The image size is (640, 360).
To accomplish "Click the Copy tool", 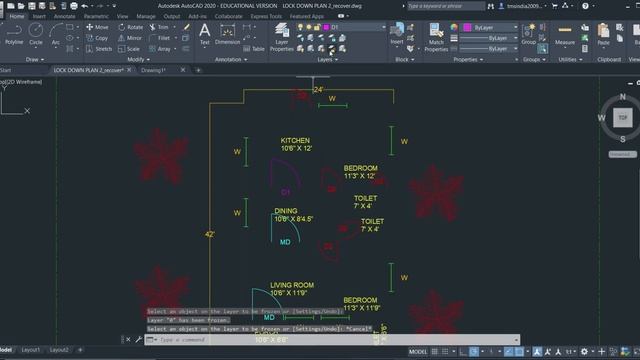I will click(97, 38).
